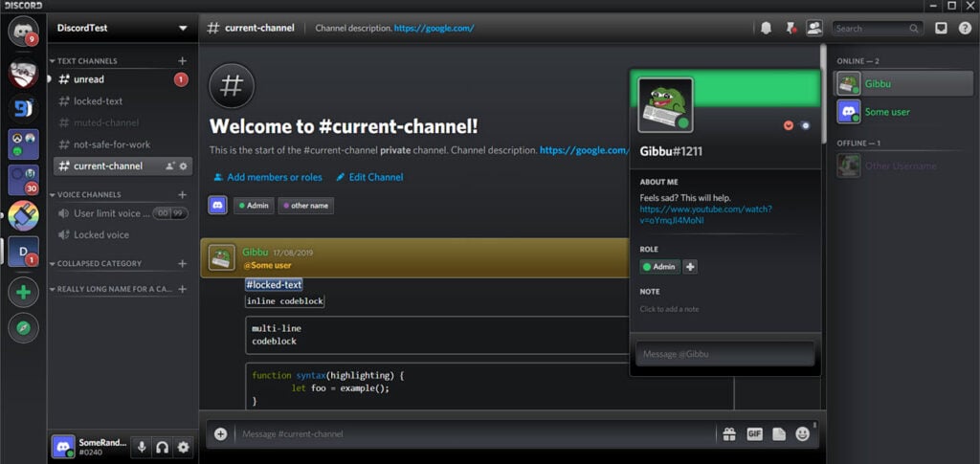Show pinned messages icon

click(791, 28)
